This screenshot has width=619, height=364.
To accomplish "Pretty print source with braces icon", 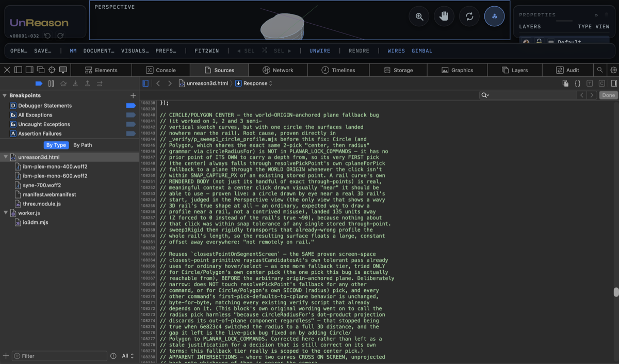I will 578,83.
